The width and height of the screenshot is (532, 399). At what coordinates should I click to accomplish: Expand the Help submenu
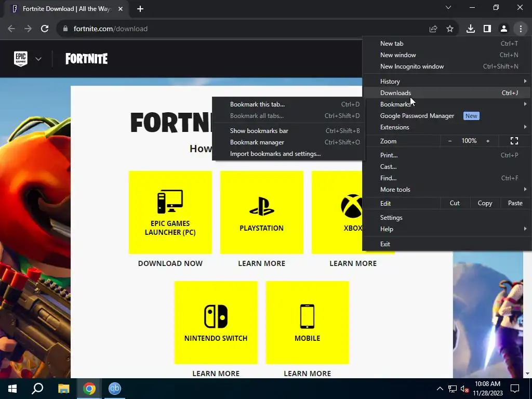coord(447,229)
